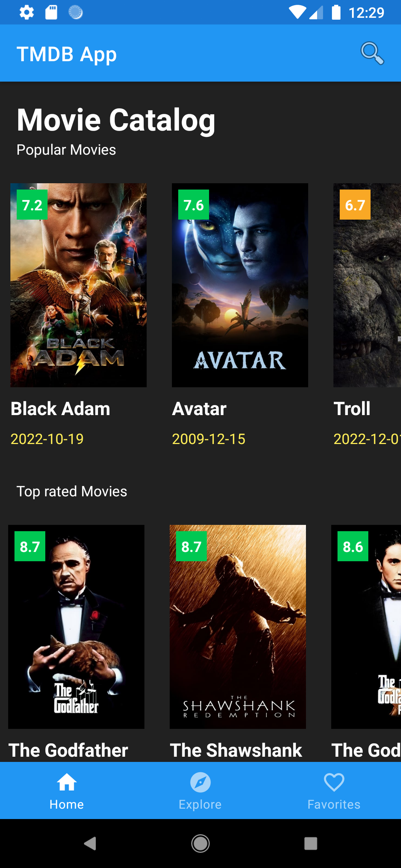Tap the settings gear in the status bar
This screenshot has width=401, height=868.
(25, 12)
